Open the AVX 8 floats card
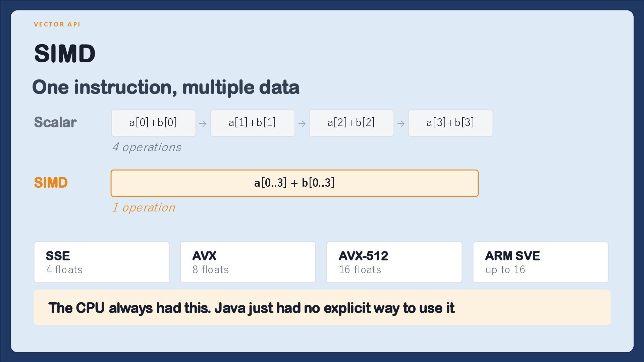 [x=248, y=262]
